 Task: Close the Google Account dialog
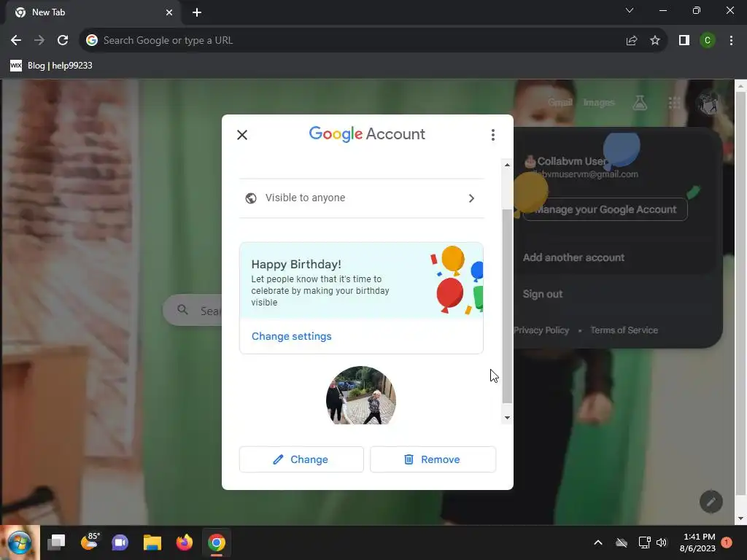(242, 135)
